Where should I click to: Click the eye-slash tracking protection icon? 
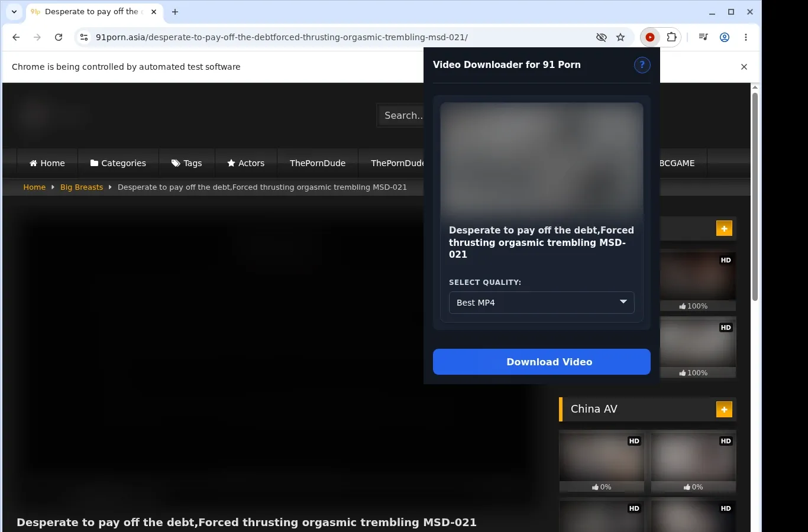602,37
